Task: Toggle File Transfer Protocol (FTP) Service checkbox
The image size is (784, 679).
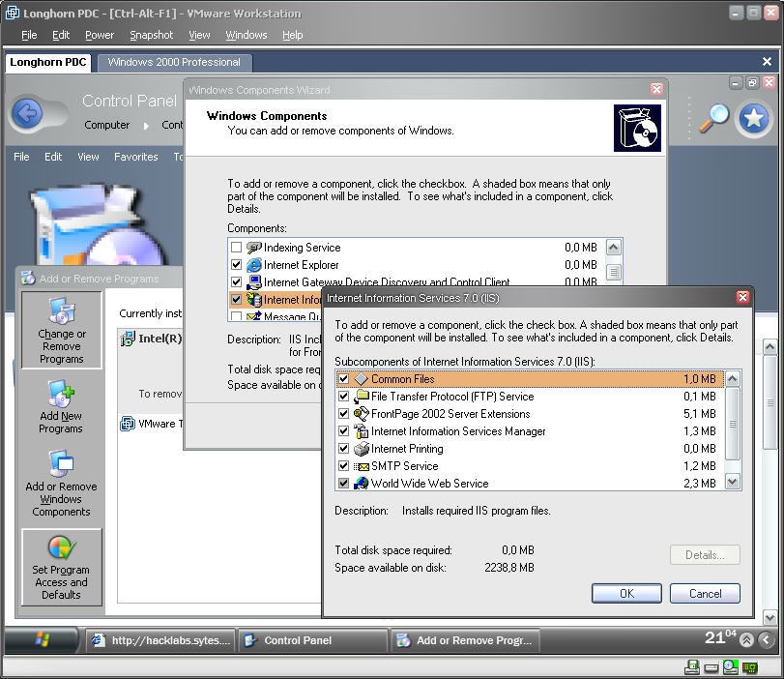Action: click(x=343, y=397)
